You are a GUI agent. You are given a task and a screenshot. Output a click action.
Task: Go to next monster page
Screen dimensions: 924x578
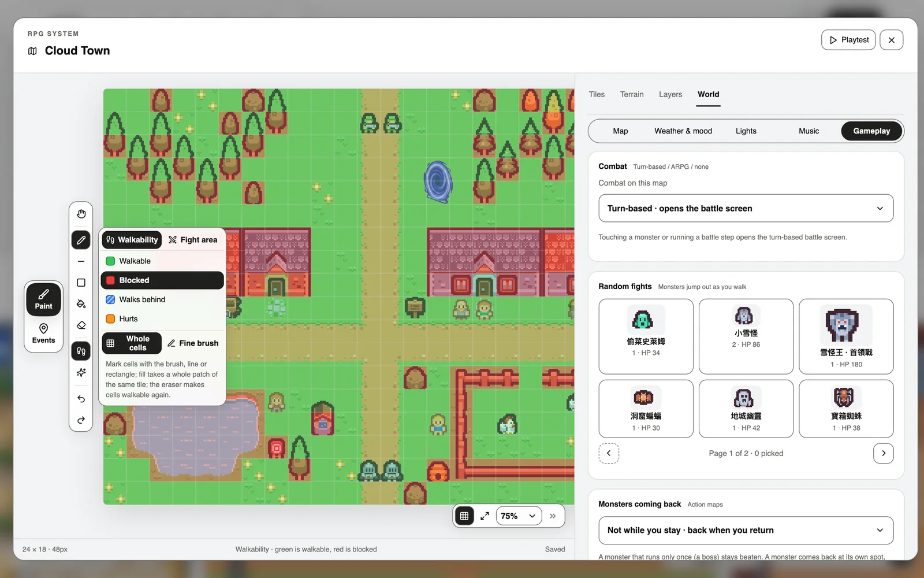coord(883,453)
